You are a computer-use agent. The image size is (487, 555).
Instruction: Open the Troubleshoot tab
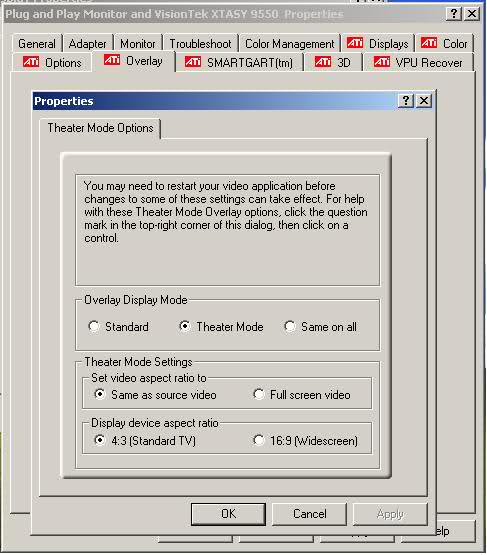(x=200, y=44)
